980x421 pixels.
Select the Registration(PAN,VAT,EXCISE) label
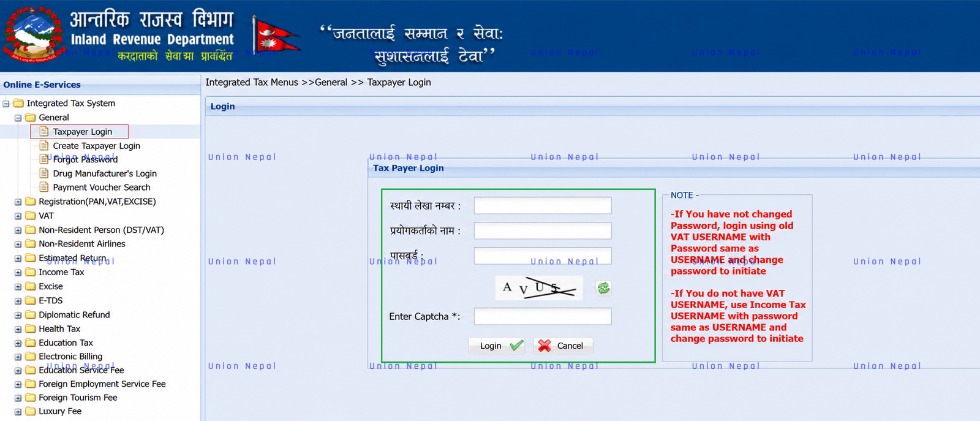(97, 202)
